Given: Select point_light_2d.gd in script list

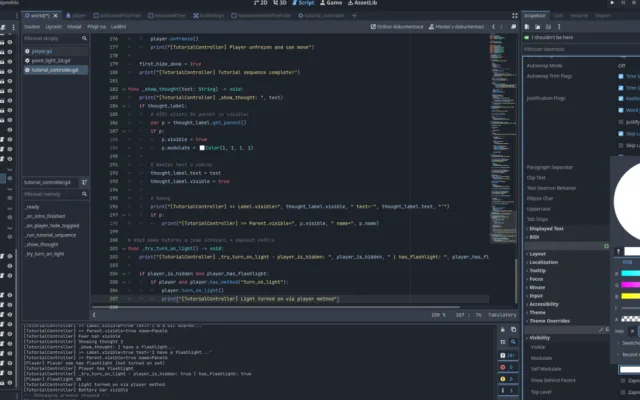Looking at the screenshot, I should (55, 61).
